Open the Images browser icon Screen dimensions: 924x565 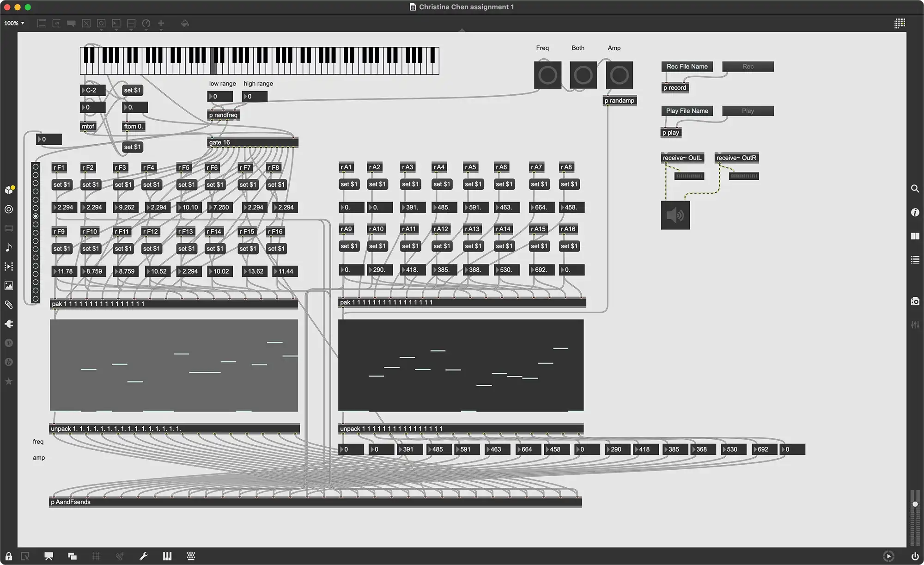[9, 286]
